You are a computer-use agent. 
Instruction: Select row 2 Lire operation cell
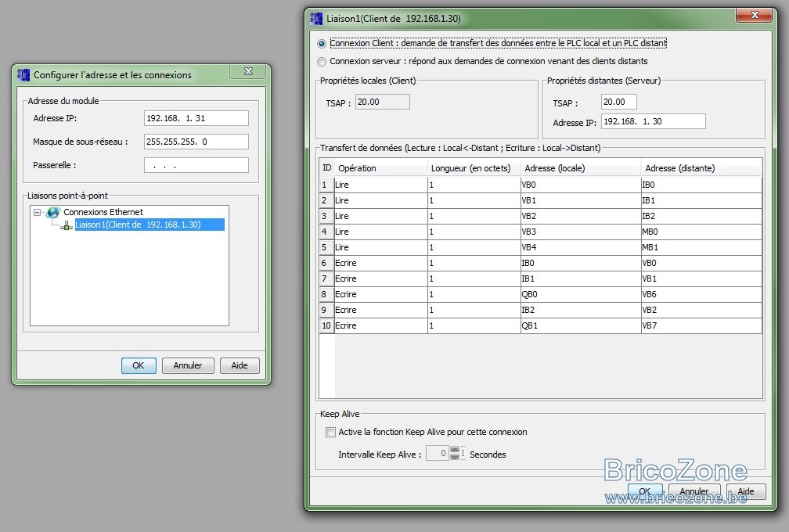coord(381,200)
